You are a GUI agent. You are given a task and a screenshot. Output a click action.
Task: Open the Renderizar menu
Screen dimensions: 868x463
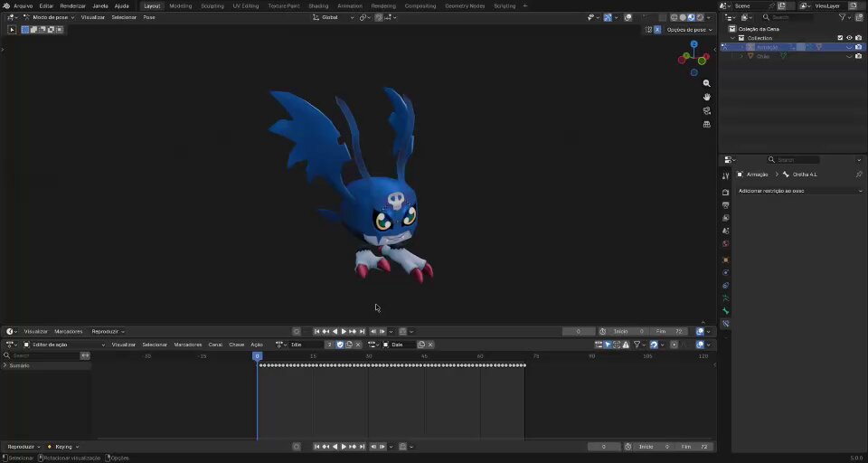point(72,6)
